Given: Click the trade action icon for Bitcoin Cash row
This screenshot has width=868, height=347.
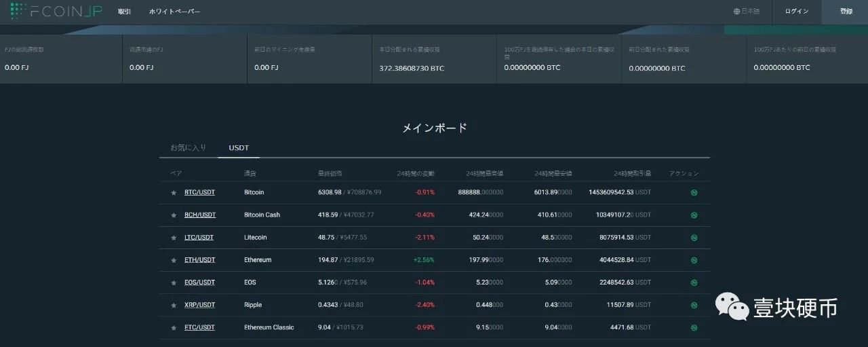Looking at the screenshot, I should coord(694,215).
